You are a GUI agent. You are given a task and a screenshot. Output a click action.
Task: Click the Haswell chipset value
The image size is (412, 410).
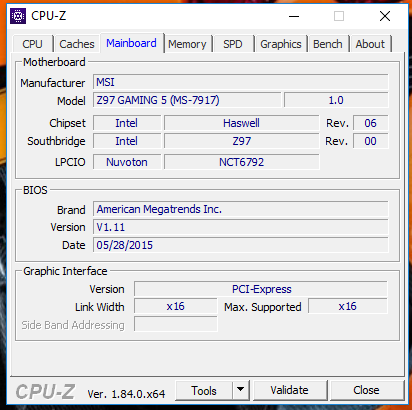coord(241,123)
